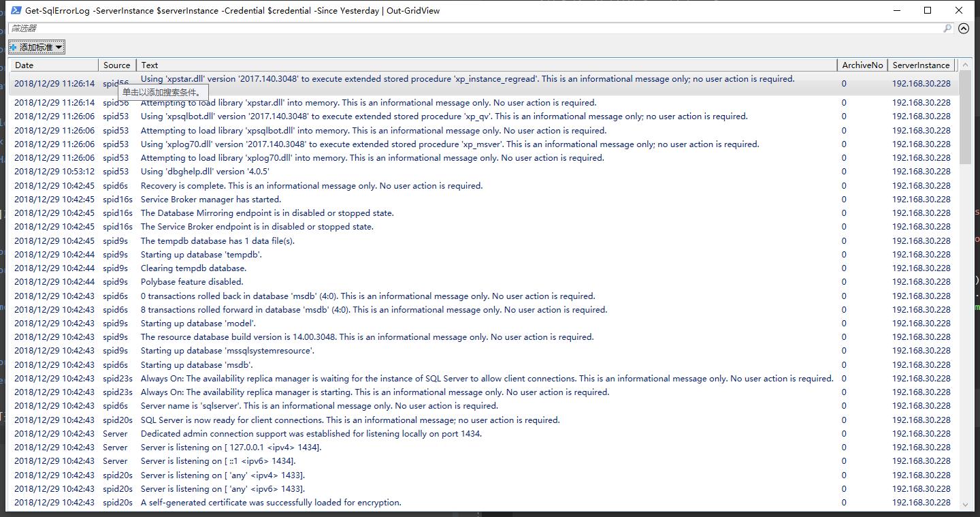Select row "Server name is 'sqlserver'"
This screenshot has height=517, width=980.
485,406
